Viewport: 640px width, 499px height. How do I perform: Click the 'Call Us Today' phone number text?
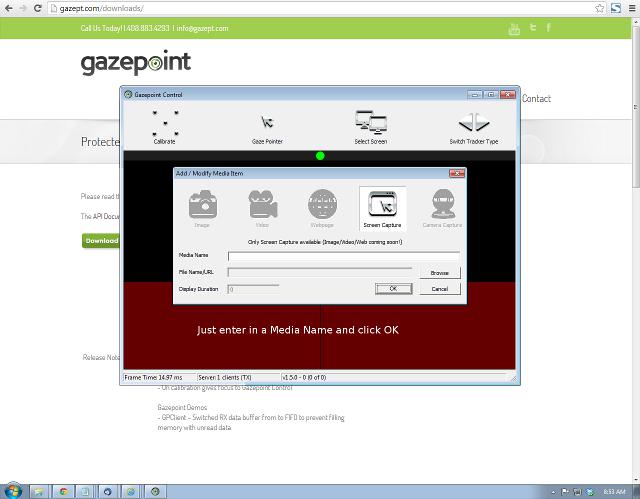(x=125, y=28)
